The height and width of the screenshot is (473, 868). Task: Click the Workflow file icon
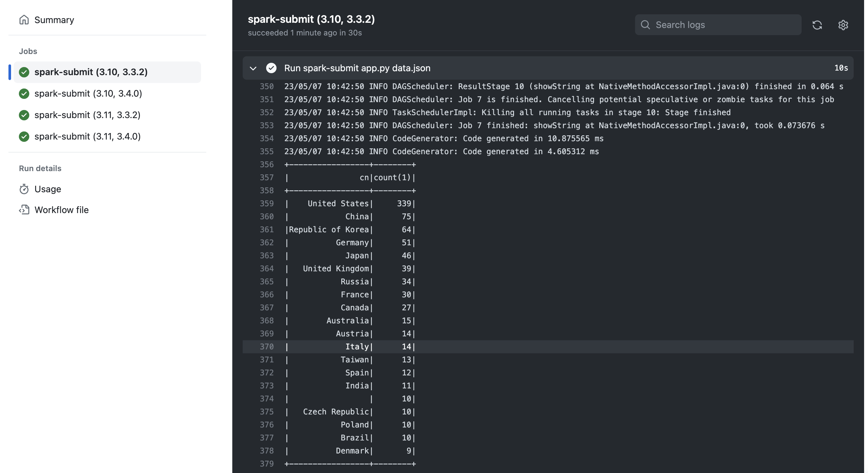tap(24, 209)
